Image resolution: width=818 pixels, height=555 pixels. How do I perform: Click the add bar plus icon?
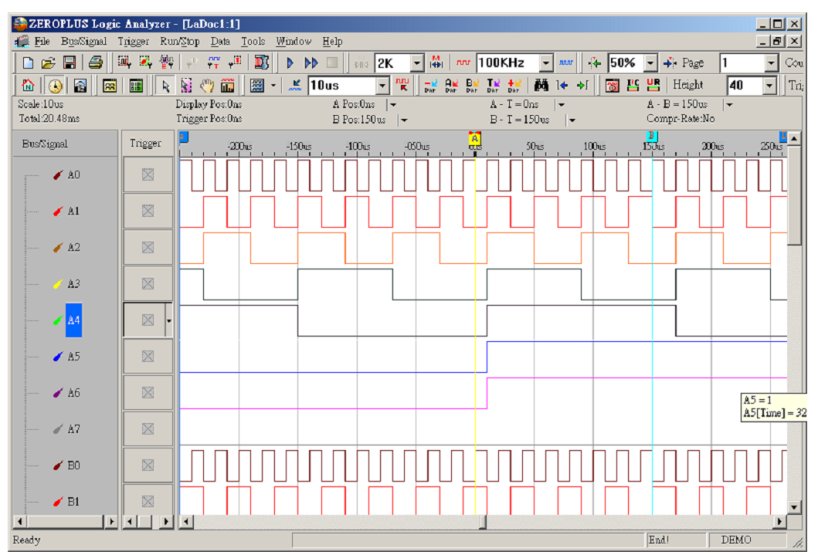(514, 85)
